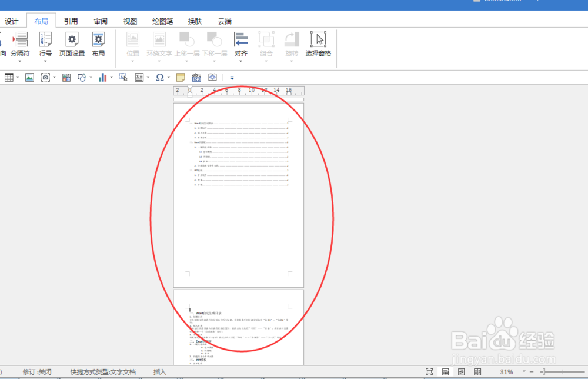The image size is (588, 379).
Task: Open the 绘图笔 tab
Action: click(163, 21)
